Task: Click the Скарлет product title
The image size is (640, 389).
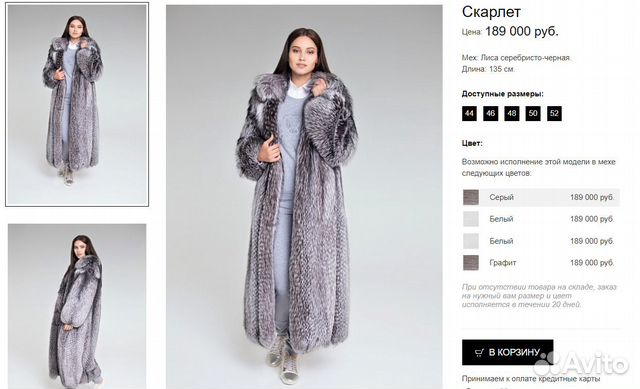Action: coord(491,12)
